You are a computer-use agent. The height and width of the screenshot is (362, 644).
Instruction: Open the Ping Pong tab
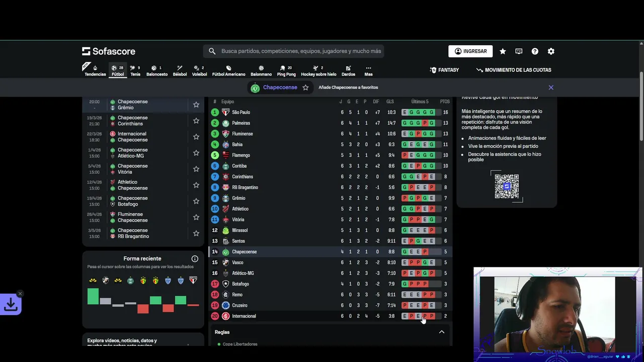coord(286,70)
